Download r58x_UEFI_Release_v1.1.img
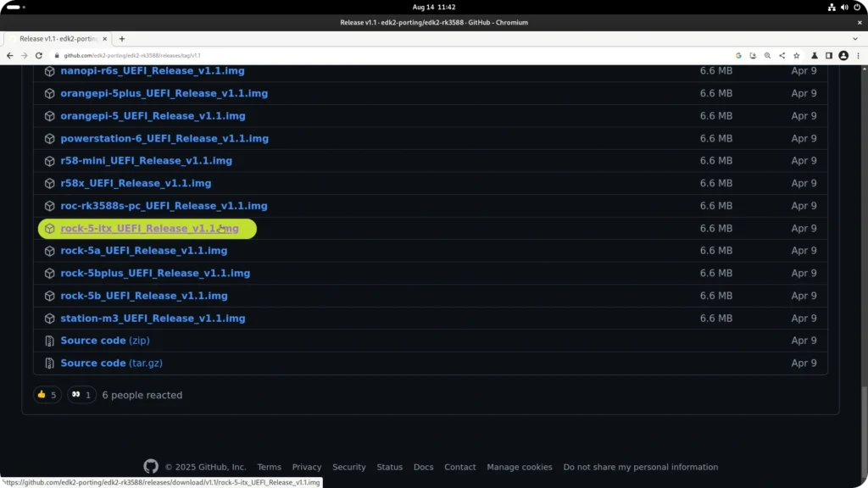 click(x=136, y=183)
